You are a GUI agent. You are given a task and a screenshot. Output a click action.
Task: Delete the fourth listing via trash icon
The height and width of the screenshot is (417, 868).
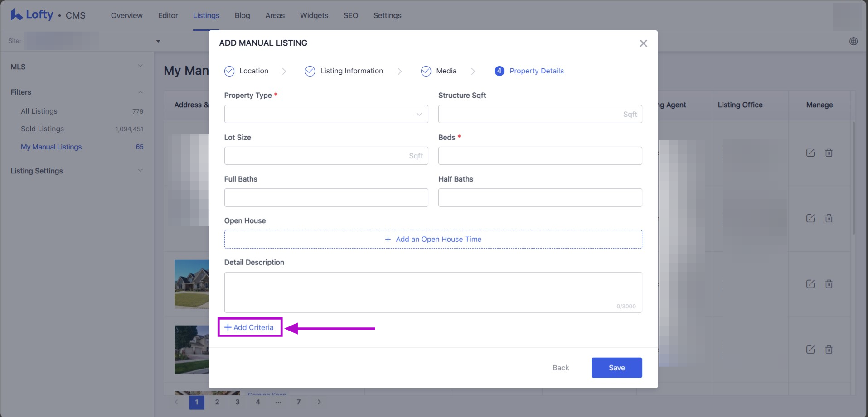coord(829,350)
